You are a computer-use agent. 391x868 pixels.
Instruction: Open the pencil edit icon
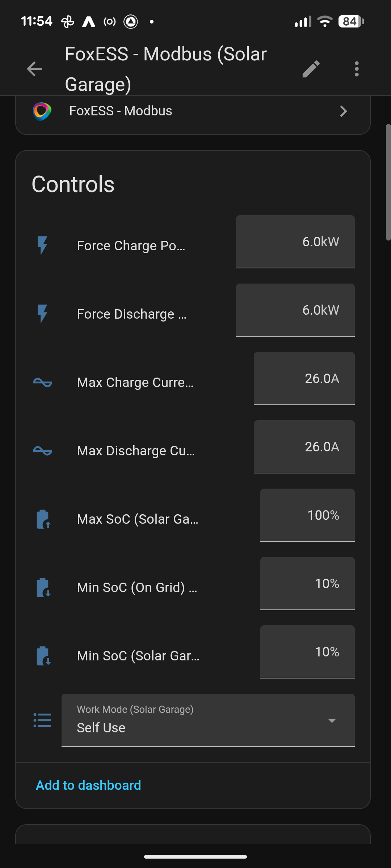[311, 69]
